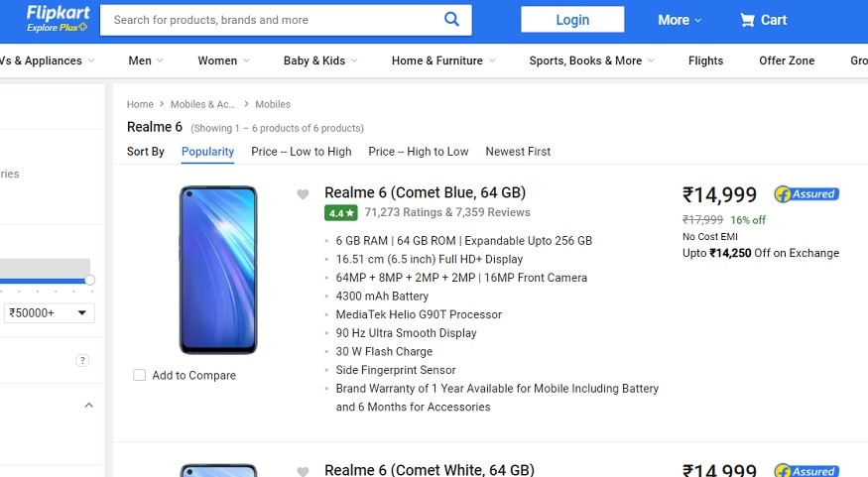Open the Comet White phone thumbnail image
The width and height of the screenshot is (868, 477).
(218, 470)
